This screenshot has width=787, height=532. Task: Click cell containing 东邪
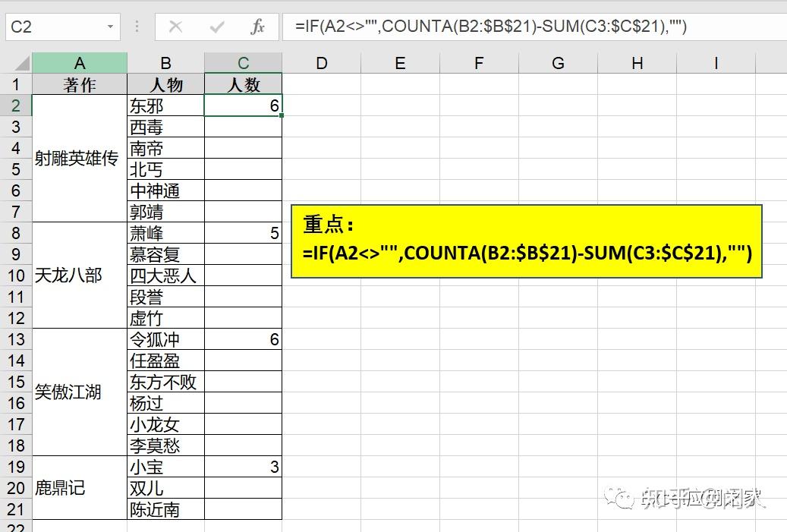tap(165, 105)
